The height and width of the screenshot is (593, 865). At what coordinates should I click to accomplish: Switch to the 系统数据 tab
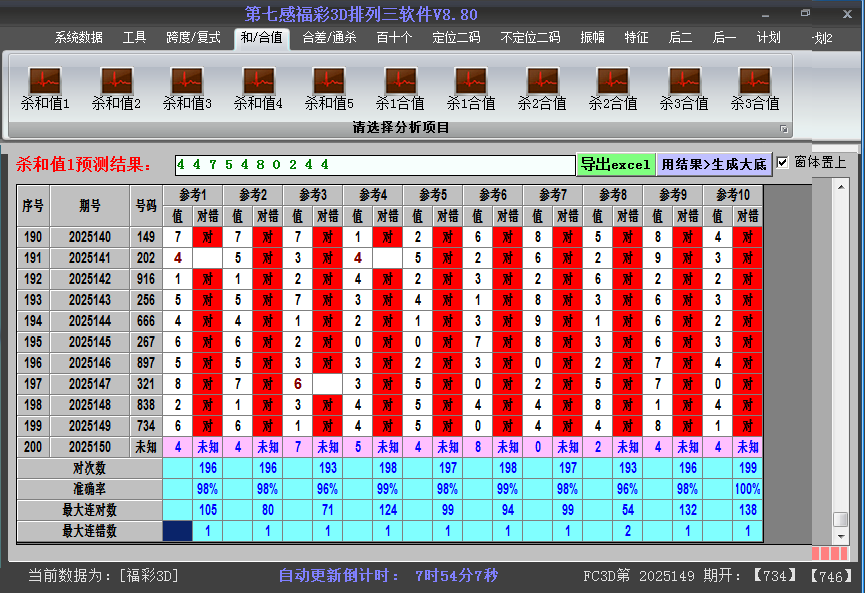(78, 38)
